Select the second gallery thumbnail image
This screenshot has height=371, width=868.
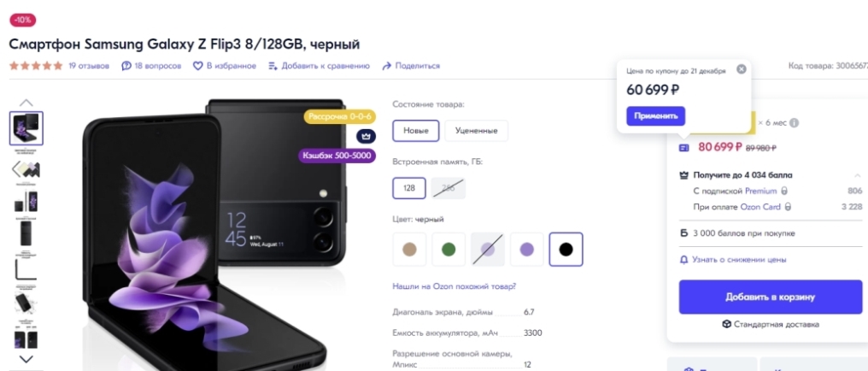pos(26,168)
